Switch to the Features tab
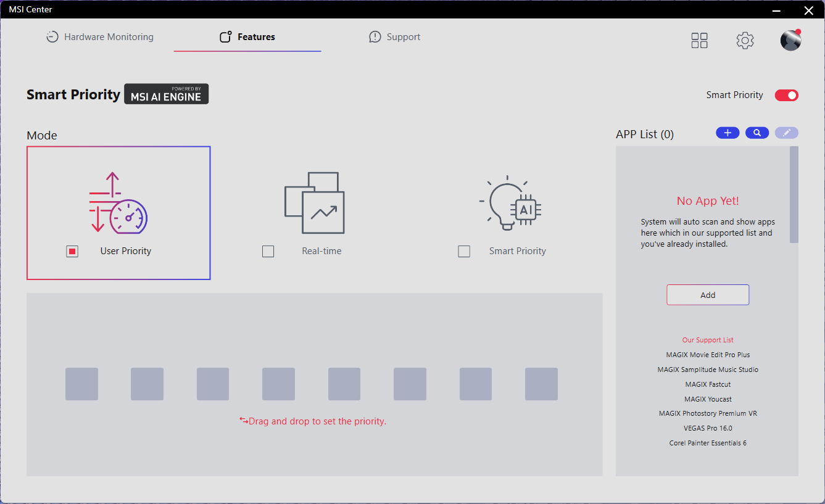The image size is (825, 504). (247, 37)
